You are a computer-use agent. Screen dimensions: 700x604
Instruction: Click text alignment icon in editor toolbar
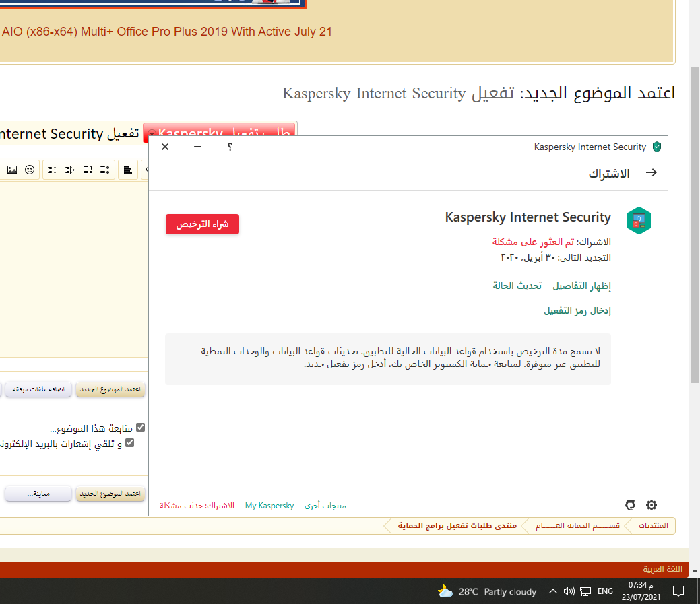click(x=128, y=170)
